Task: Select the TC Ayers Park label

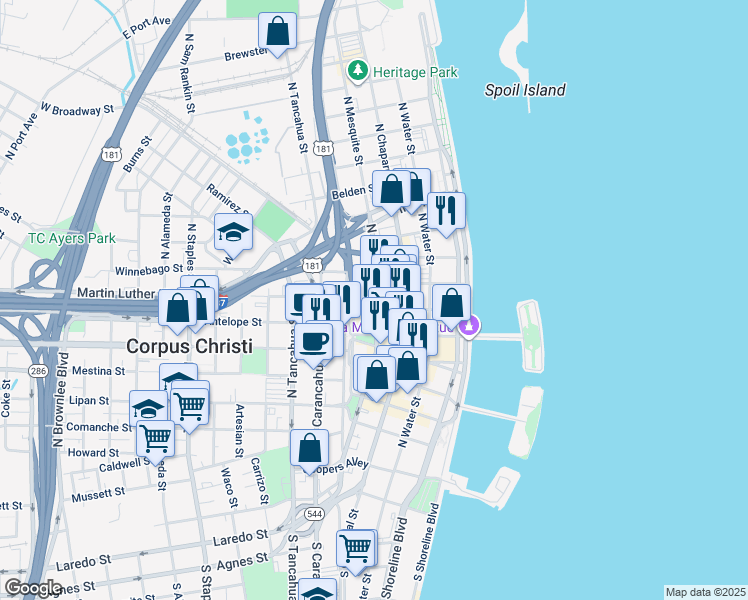Action: tap(72, 238)
